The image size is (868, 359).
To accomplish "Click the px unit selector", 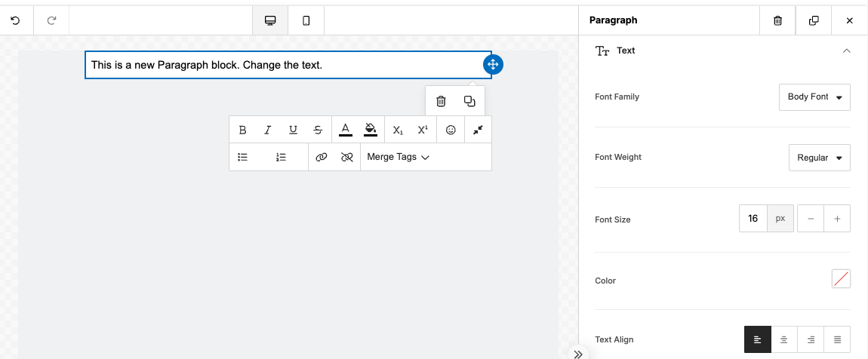I will (780, 219).
